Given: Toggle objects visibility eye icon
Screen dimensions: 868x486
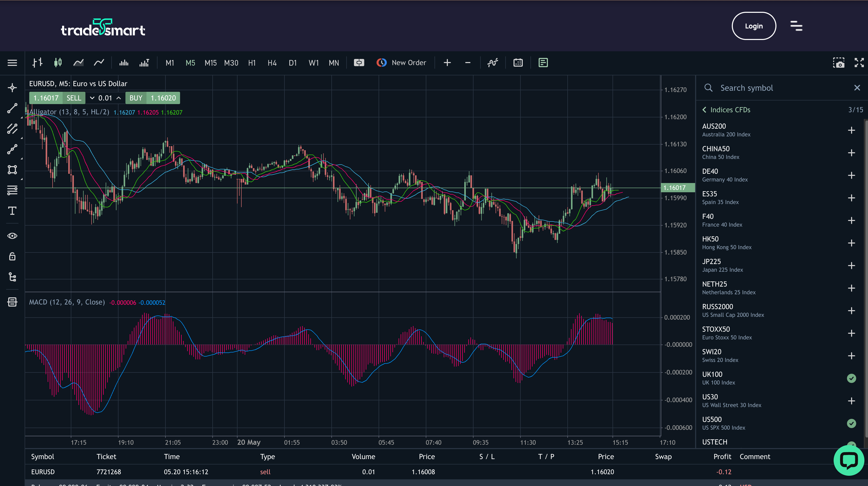Looking at the screenshot, I should [13, 236].
